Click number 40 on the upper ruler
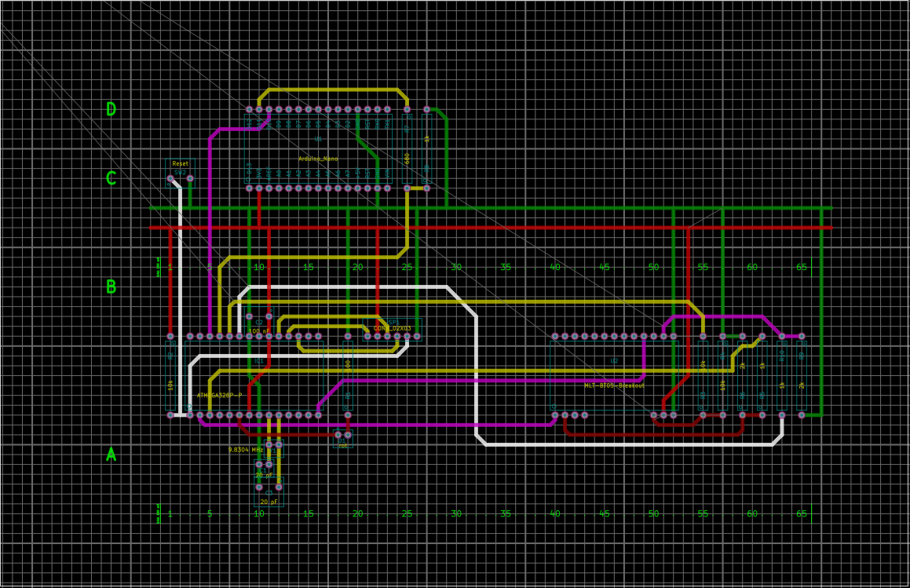The height and width of the screenshot is (588, 910). click(555, 267)
